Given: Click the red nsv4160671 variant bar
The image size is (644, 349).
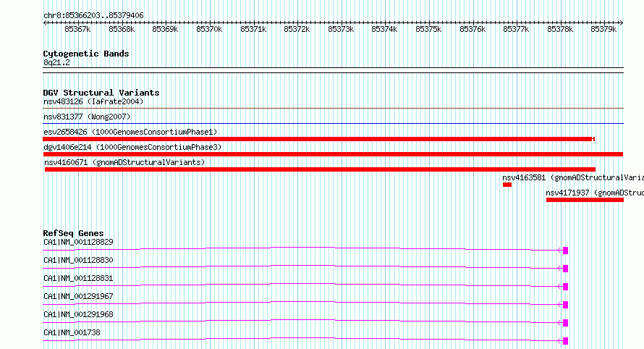Looking at the screenshot, I should coord(320,169).
